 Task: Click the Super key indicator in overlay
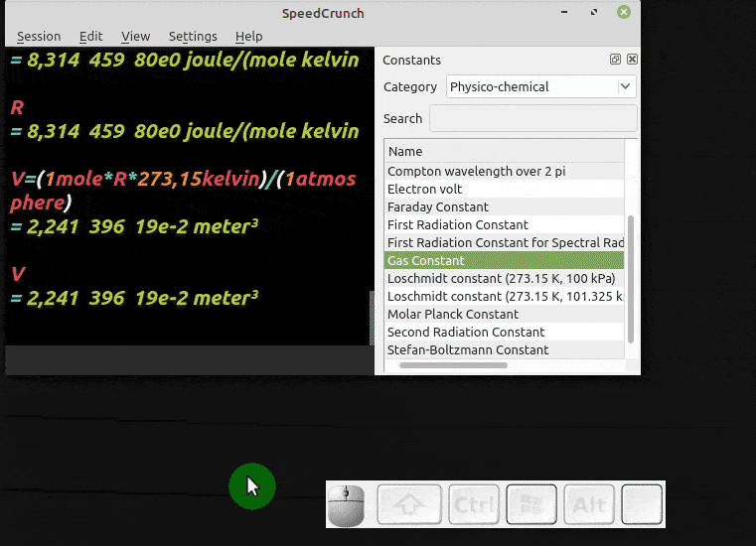[x=531, y=504]
